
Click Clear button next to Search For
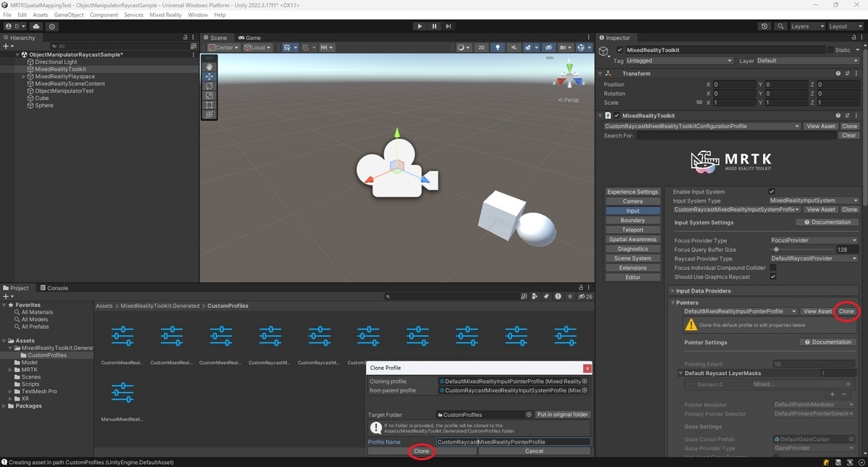849,135
